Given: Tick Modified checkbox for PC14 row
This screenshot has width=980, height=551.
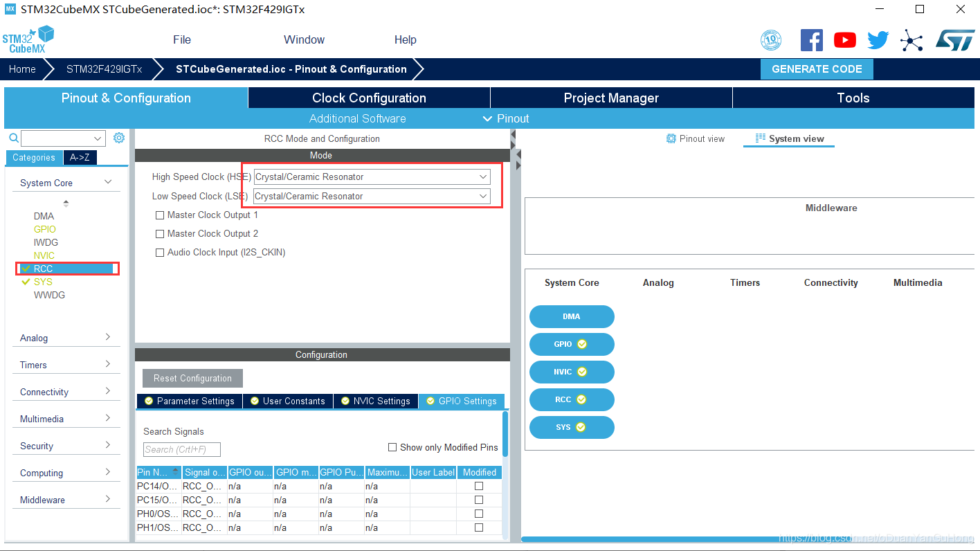Looking at the screenshot, I should tap(479, 486).
